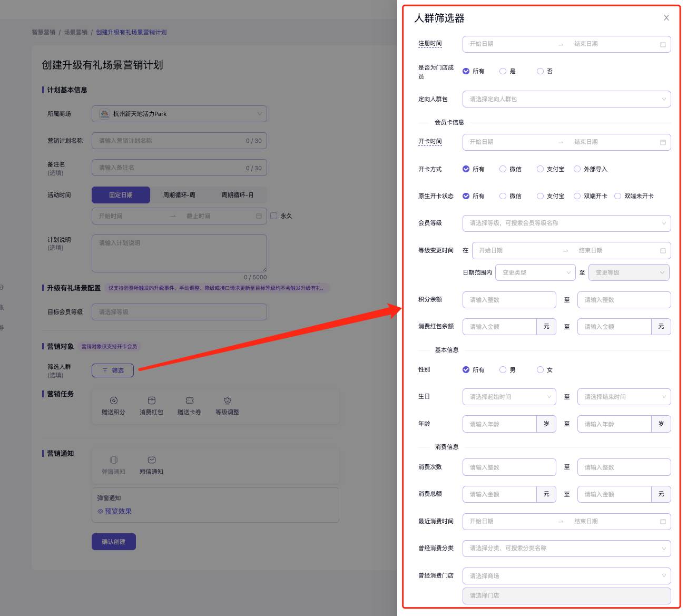Image resolution: width=687 pixels, height=616 pixels.
Task: Click the 赠送积分 gift points icon
Action: coord(113,400)
